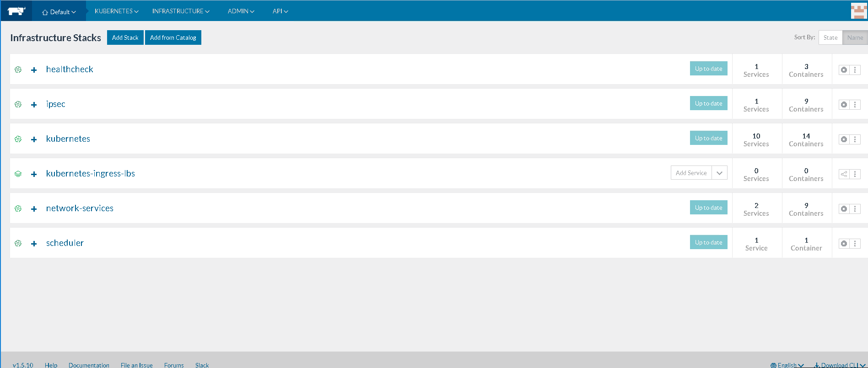Open the Slack footer link
The height and width of the screenshot is (368, 868).
(202, 365)
